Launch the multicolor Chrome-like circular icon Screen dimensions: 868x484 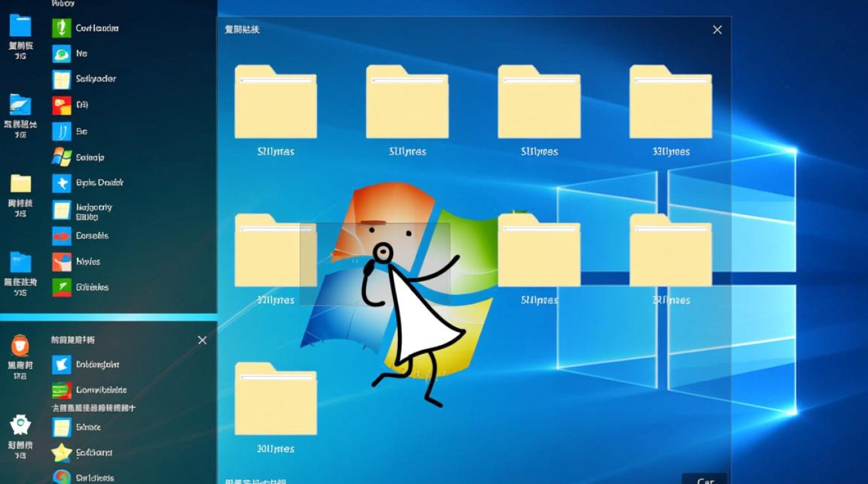(61, 477)
